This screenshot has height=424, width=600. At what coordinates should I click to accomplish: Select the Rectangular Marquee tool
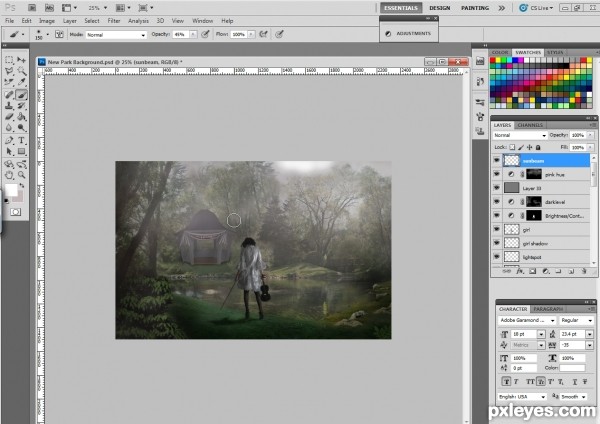coord(9,60)
